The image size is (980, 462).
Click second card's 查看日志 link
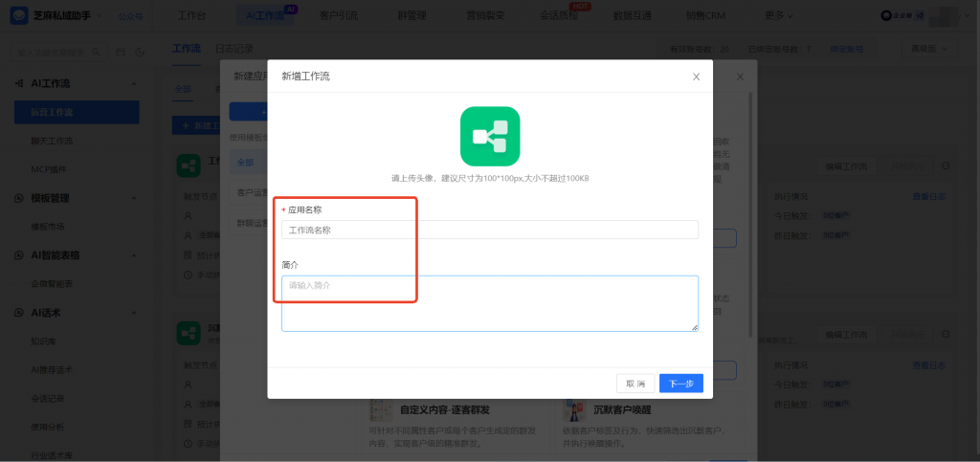click(x=928, y=365)
